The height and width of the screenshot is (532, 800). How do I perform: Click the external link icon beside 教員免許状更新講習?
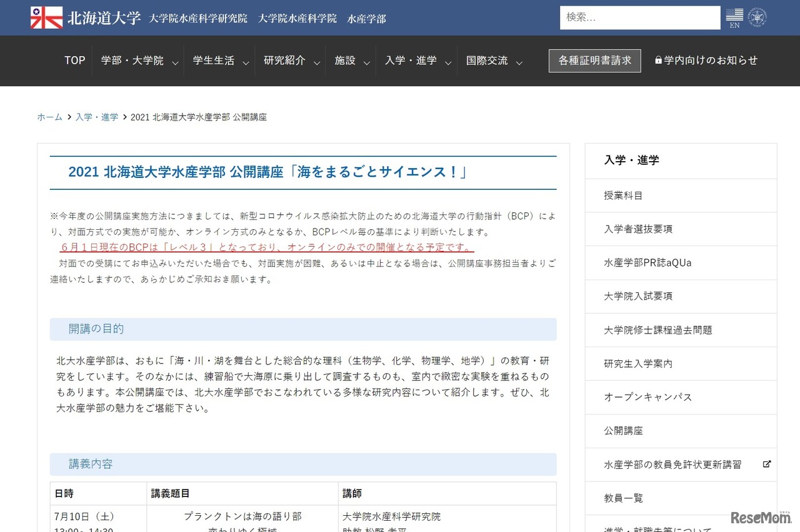[767, 464]
